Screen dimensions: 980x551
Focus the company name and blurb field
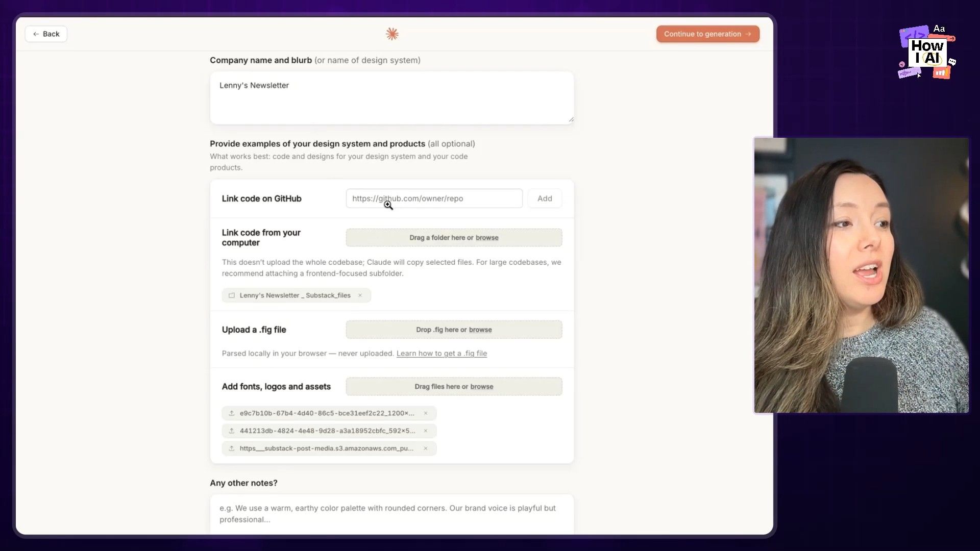click(x=391, y=97)
